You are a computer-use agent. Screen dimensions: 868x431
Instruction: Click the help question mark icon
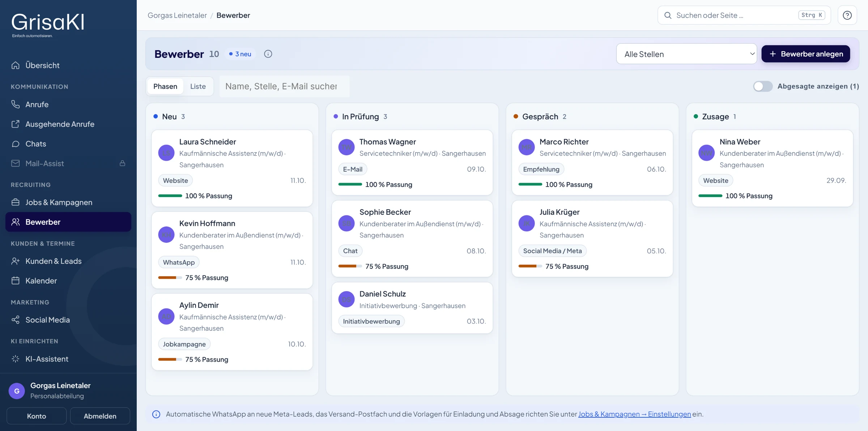[847, 15]
